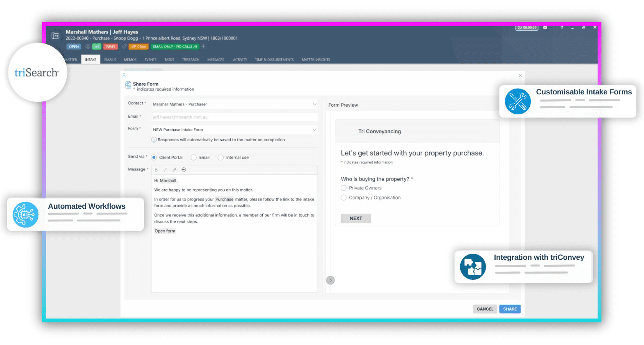Select the Intake tab

pos(91,60)
